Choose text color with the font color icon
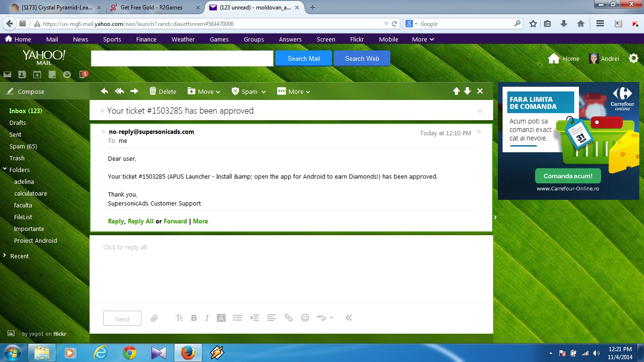 click(221, 318)
